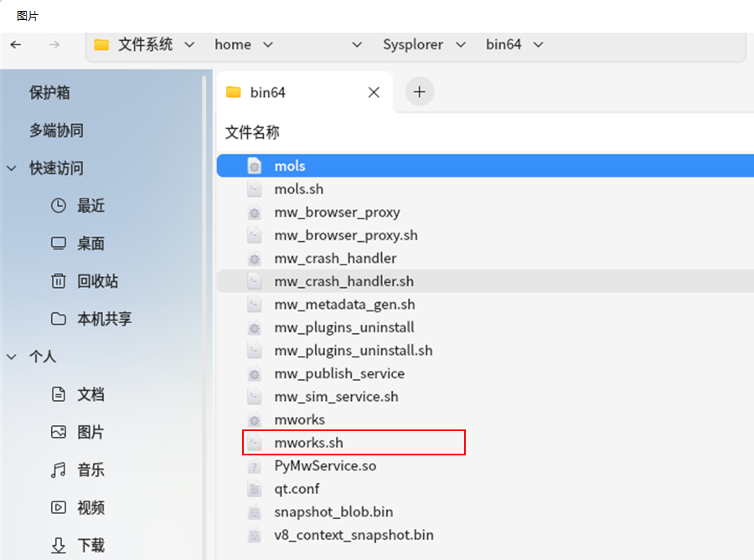Open the bin64 breadcrumb dropdown
This screenshot has height=560, width=754.
(538, 44)
